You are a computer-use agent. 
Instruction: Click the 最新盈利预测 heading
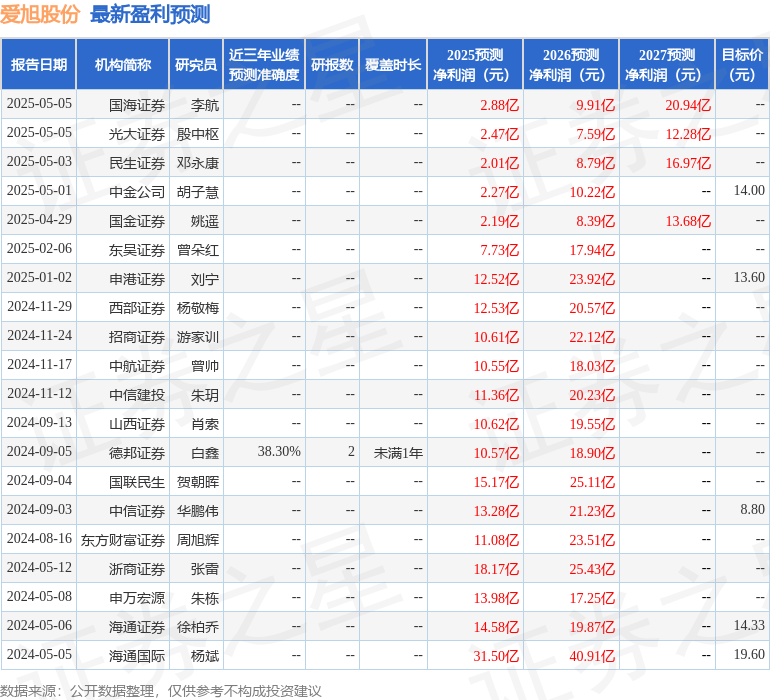[x=150, y=15]
